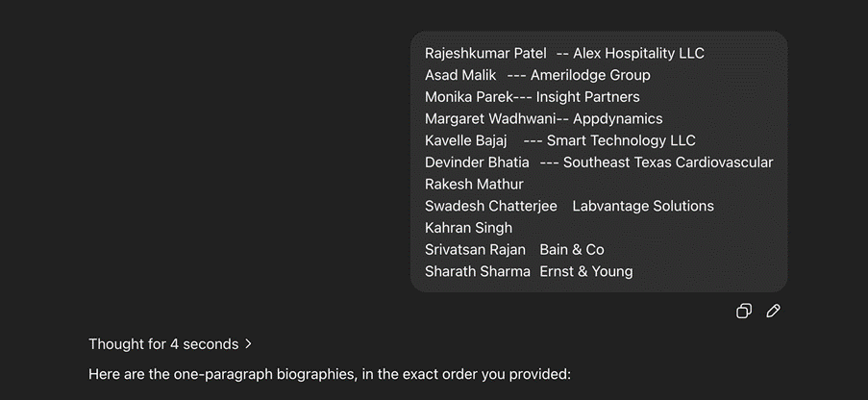Click Southeast Texas Cardiovascular text

pos(668,162)
